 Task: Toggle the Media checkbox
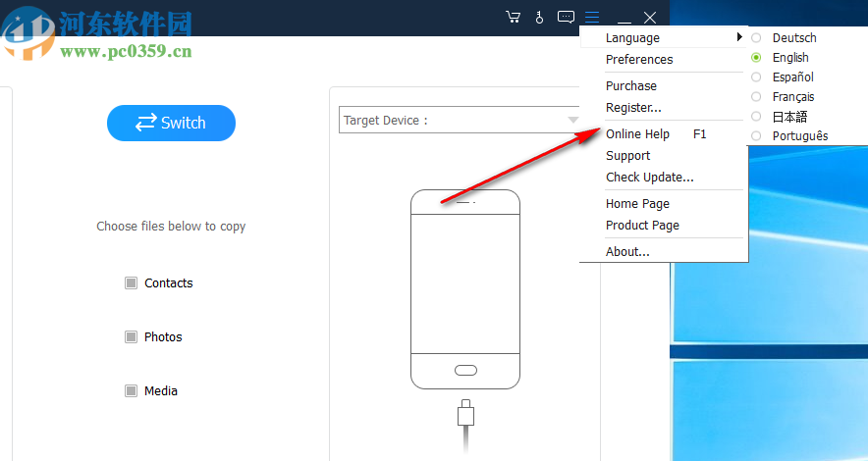tap(131, 390)
